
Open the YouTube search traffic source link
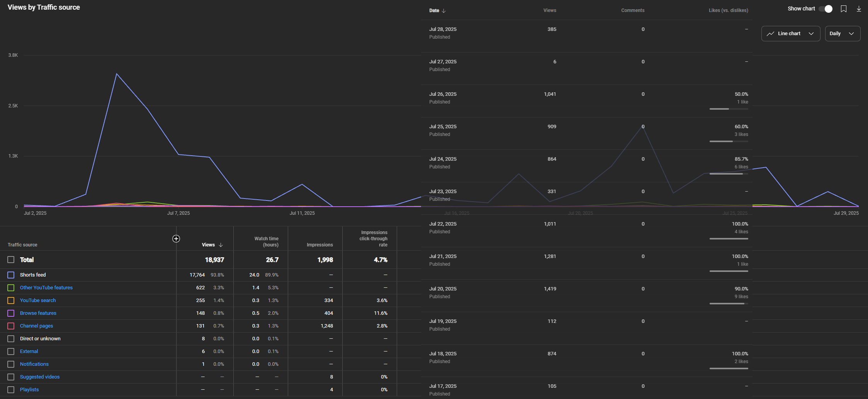tap(38, 301)
